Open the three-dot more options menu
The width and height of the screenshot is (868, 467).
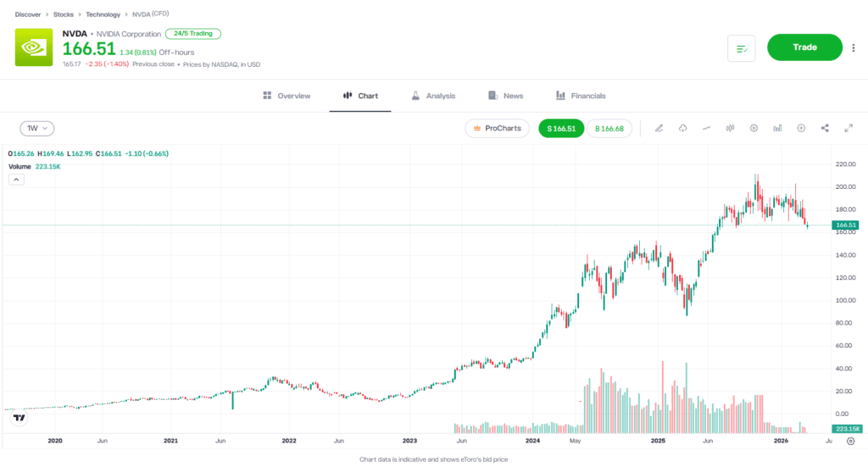[854, 48]
